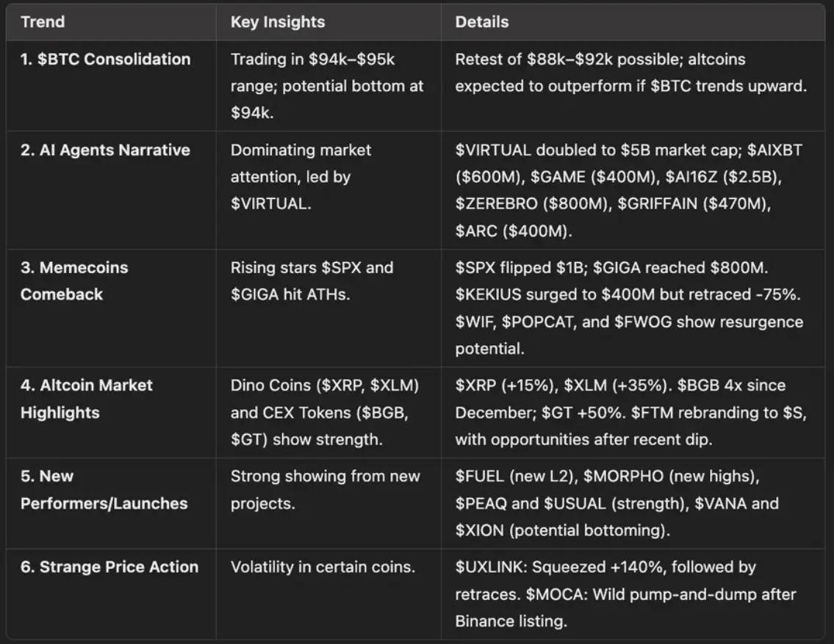The height and width of the screenshot is (644, 834).
Task: Click the $88k–$92k retest details cell
Action: (630, 73)
